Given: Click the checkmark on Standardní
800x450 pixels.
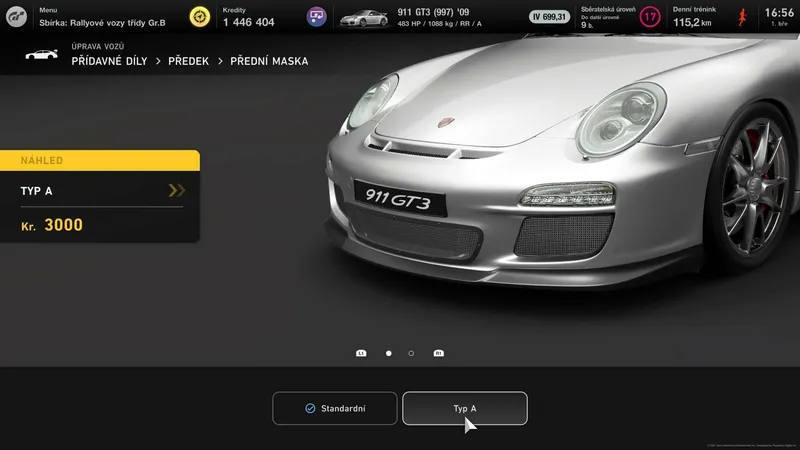Looking at the screenshot, I should (310, 408).
